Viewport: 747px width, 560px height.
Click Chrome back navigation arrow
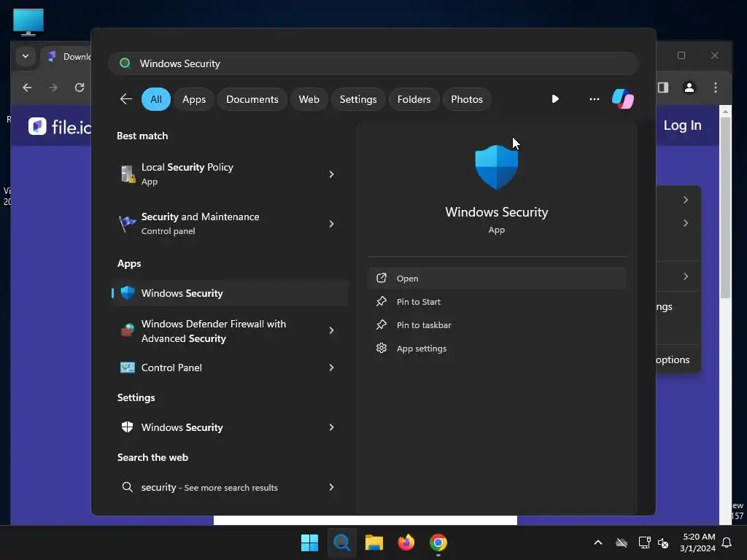coord(27,87)
